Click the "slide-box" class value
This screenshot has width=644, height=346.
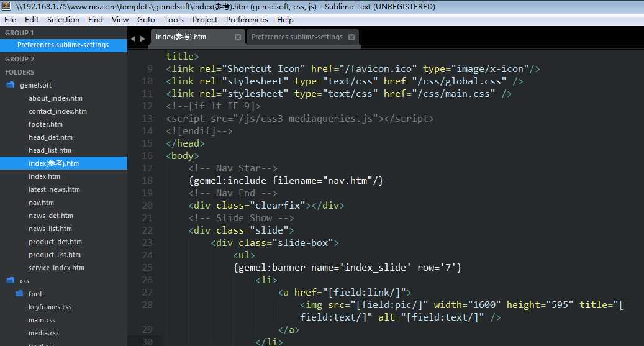[x=306, y=243]
